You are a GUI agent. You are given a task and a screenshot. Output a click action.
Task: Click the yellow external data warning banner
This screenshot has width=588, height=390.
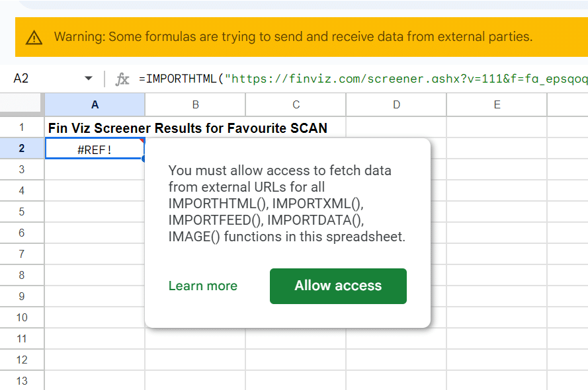click(x=298, y=37)
